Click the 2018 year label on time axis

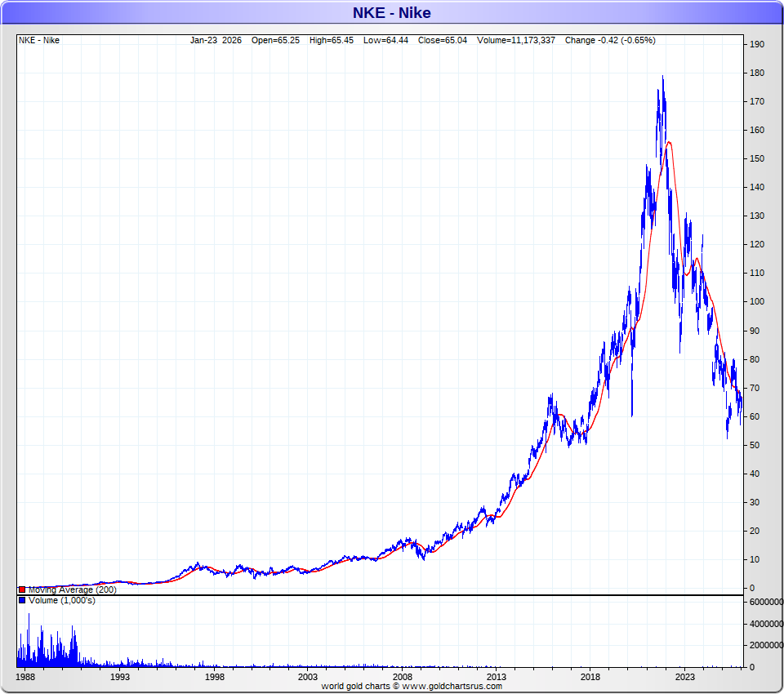click(590, 677)
